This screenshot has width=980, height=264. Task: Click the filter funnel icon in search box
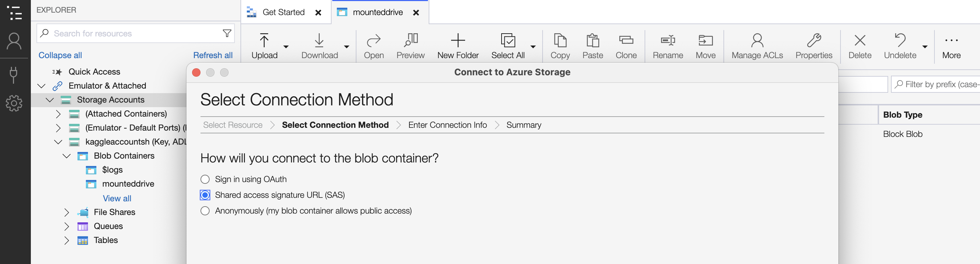point(227,33)
